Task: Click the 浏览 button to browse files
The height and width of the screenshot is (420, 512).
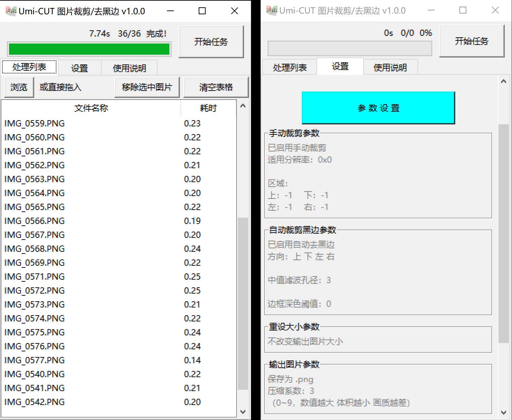Action: pyautogui.click(x=18, y=87)
